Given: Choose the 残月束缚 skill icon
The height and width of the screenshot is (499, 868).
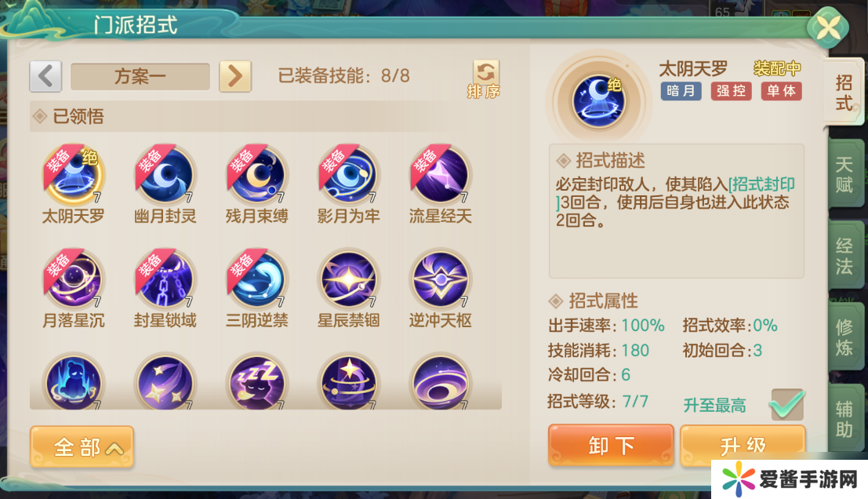Looking at the screenshot, I should tap(257, 176).
